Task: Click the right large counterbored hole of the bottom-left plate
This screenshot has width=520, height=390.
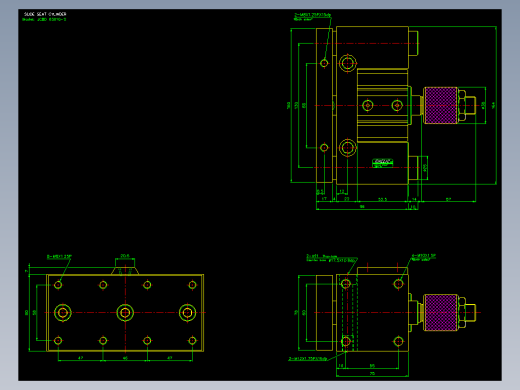Action: pyautogui.click(x=187, y=313)
